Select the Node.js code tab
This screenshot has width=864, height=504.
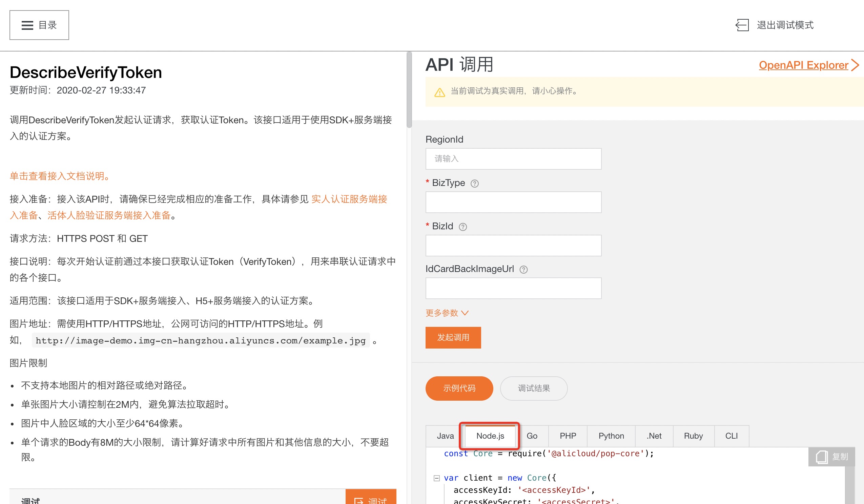coord(490,436)
